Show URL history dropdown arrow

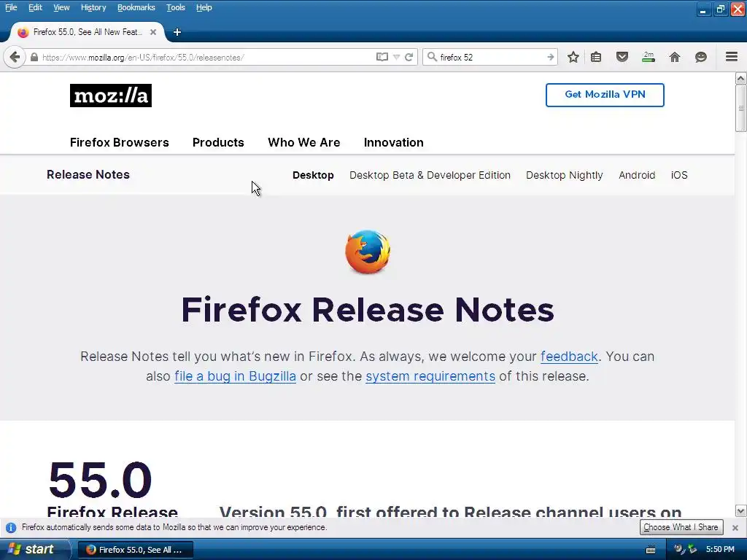click(x=396, y=57)
